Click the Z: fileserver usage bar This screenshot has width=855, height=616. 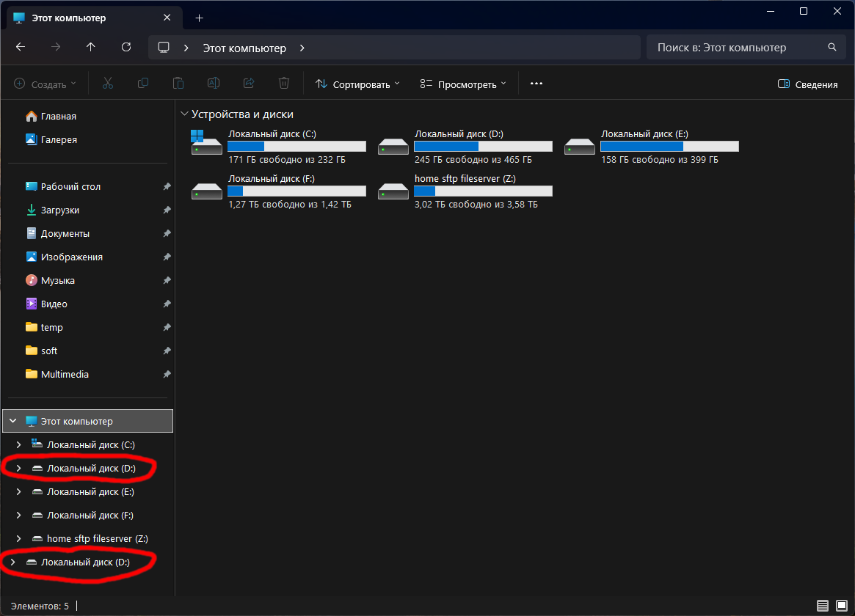point(483,191)
